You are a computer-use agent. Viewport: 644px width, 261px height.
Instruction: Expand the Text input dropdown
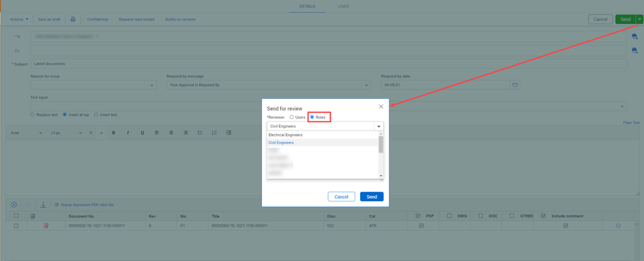pos(623,106)
